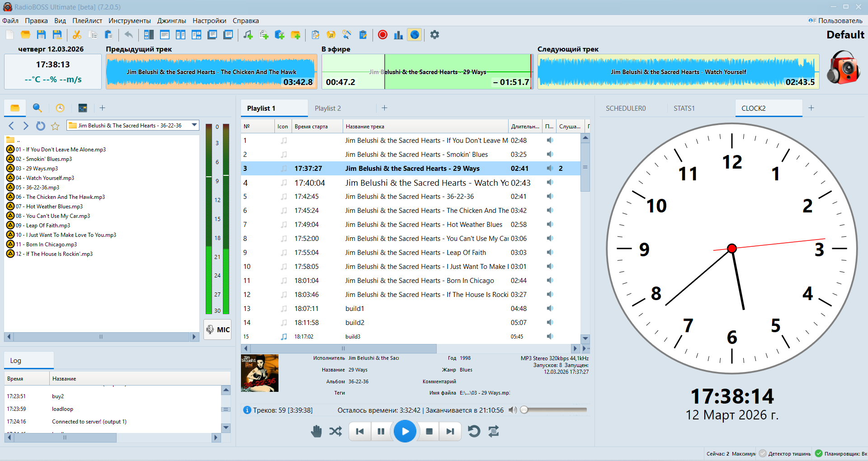Click the settings gear icon in toolbar
Viewport: 868px width, 461px height.
pyautogui.click(x=434, y=35)
